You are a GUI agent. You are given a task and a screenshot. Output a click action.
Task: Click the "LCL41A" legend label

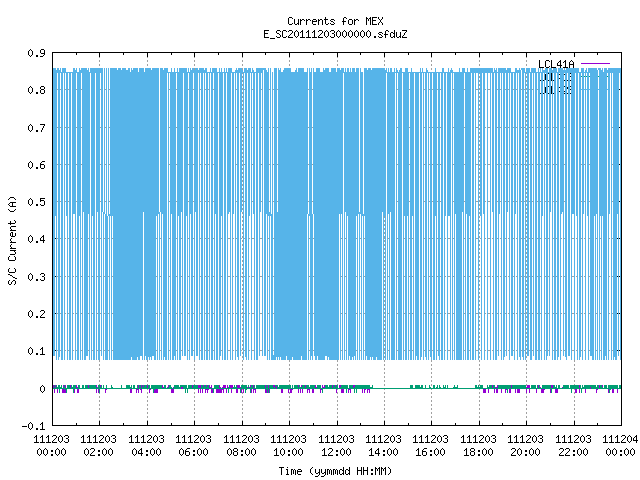(556, 64)
